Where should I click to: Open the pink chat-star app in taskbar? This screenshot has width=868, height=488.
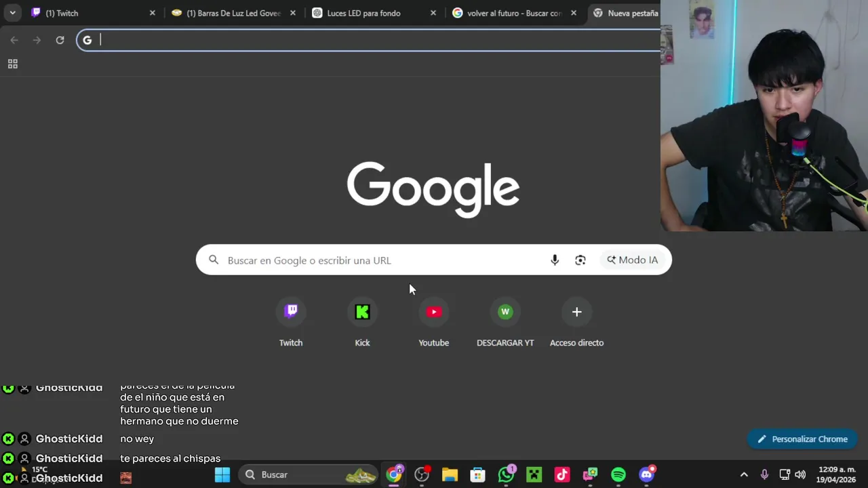click(x=591, y=474)
